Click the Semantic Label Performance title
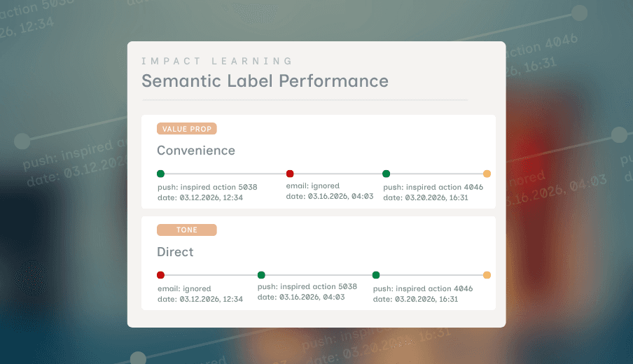The width and height of the screenshot is (633, 364). [265, 80]
